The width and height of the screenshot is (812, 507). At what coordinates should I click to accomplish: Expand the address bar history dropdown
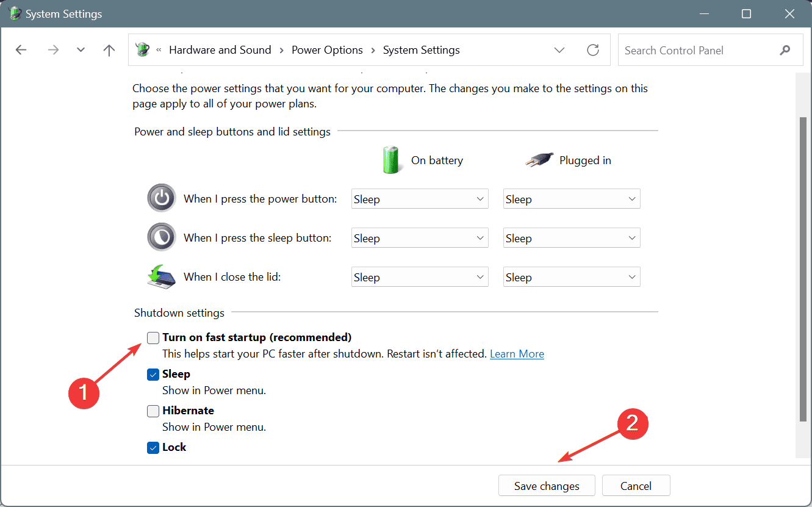tap(559, 50)
